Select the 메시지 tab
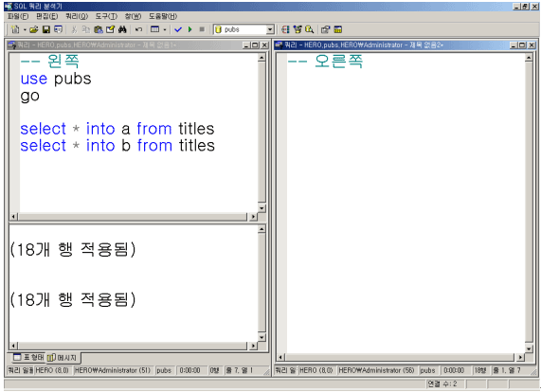541x392 pixels. tap(63, 358)
